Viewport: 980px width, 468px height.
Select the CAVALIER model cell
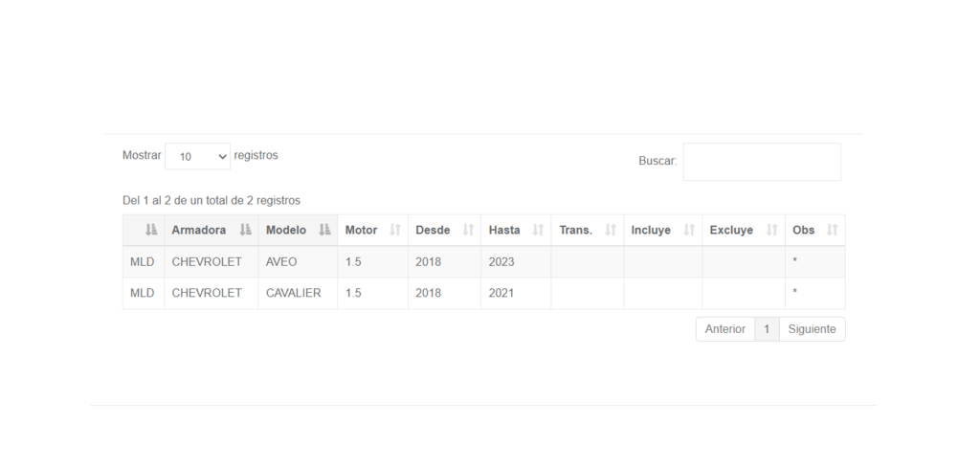299,293
